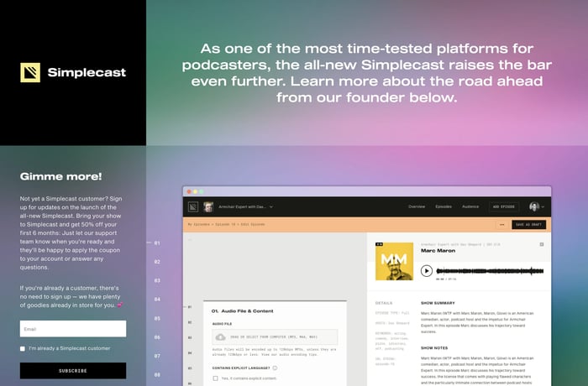Open the user avatar account menu
Viewport: 588px width, 386px height.
[537, 206]
